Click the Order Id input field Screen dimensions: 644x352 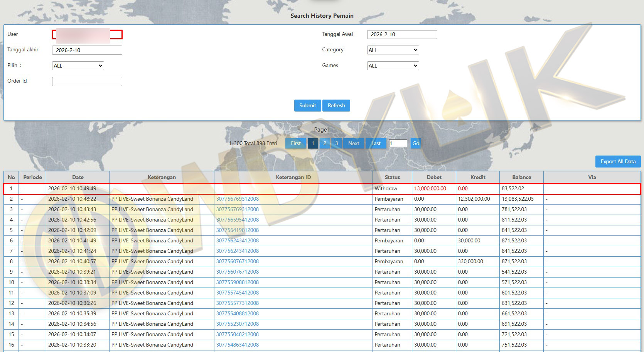tap(87, 81)
